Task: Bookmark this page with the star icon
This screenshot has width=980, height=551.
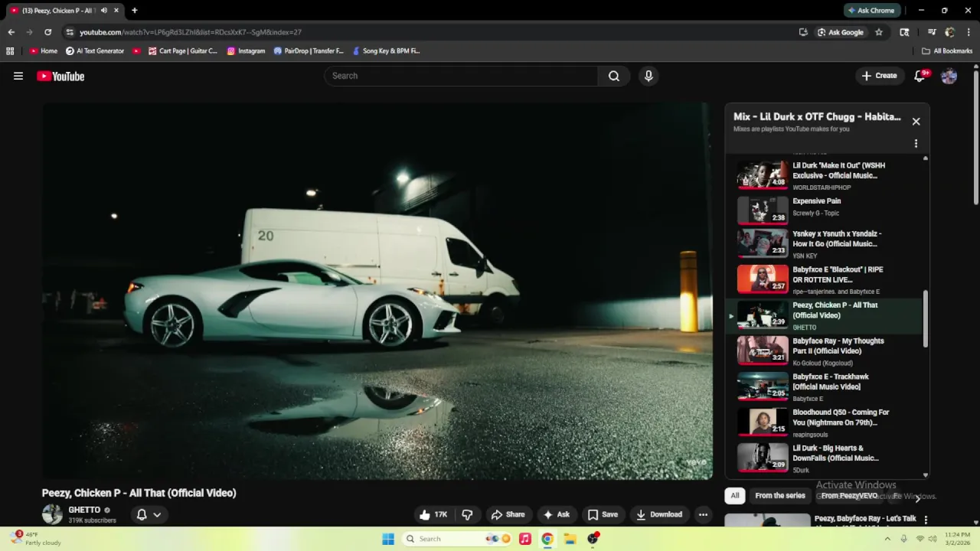Action: 879,32
